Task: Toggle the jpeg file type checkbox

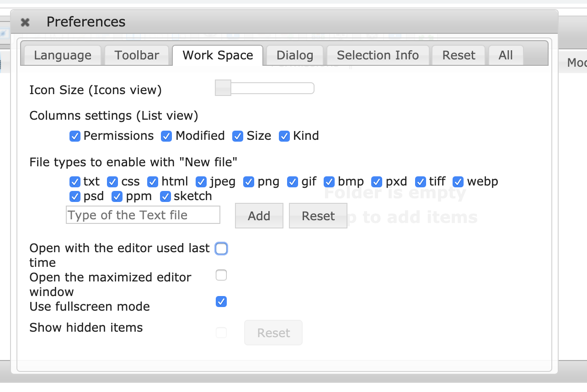Action: (201, 181)
